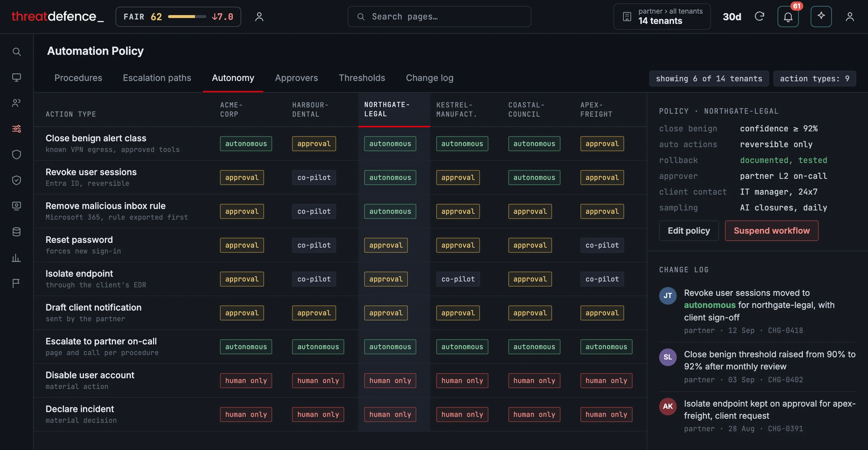Open the users icon in sidebar
The image size is (868, 450).
pos(17,103)
